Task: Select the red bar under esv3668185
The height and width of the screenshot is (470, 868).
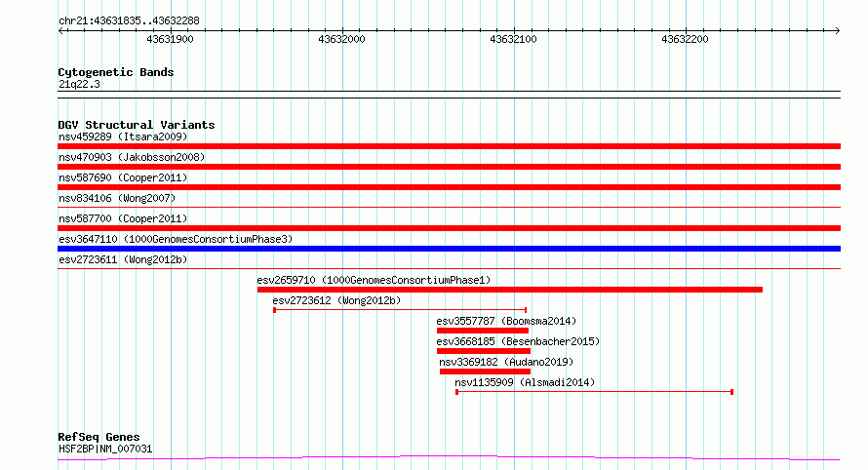Action: 484,351
